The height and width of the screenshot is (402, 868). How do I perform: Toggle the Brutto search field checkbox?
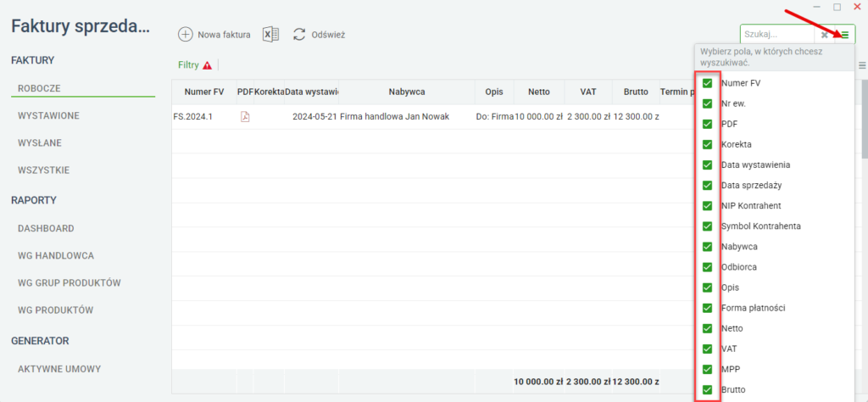pos(707,389)
